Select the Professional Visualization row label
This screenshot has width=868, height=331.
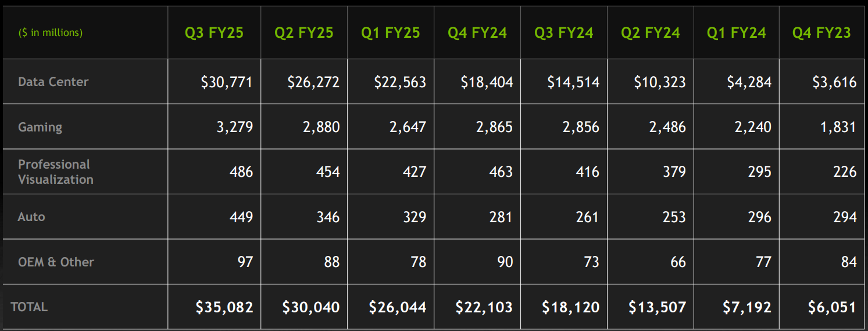[x=56, y=172]
